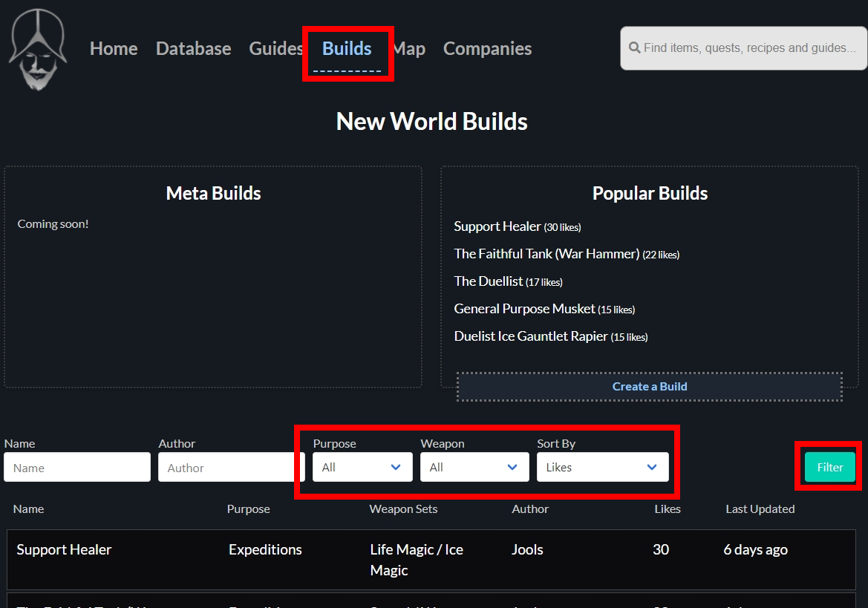This screenshot has height=608, width=868.
Task: Open the Map page
Action: [x=409, y=49]
